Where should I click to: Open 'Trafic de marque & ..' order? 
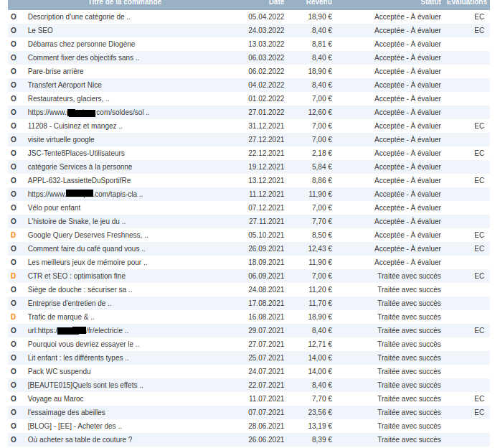point(61,317)
